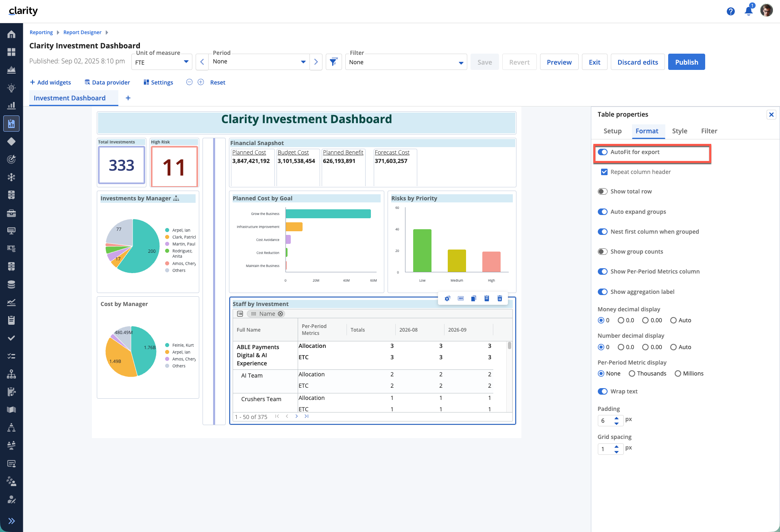The height and width of the screenshot is (532, 780).
Task: Open the Home icon in sidebar
Action: [x=11, y=34]
